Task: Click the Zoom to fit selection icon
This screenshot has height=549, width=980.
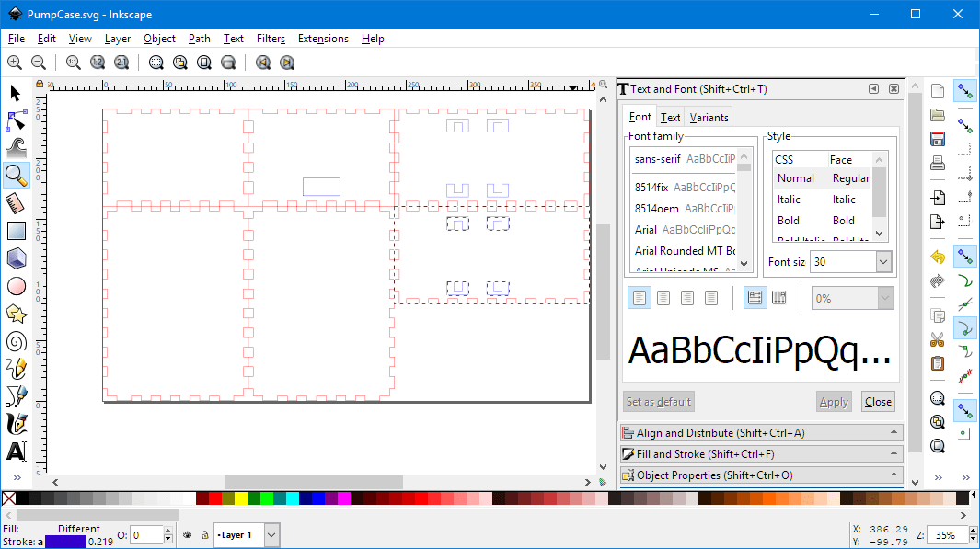Action: [156, 63]
